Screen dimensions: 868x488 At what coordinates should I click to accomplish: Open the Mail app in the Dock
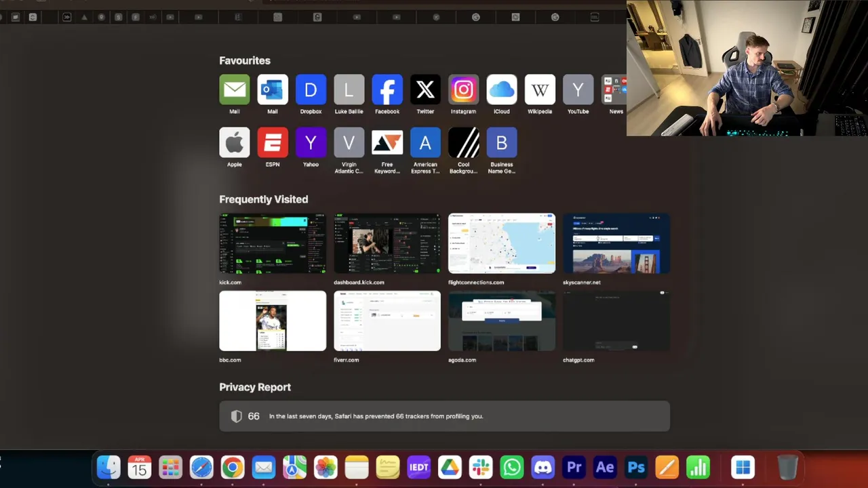[264, 467]
